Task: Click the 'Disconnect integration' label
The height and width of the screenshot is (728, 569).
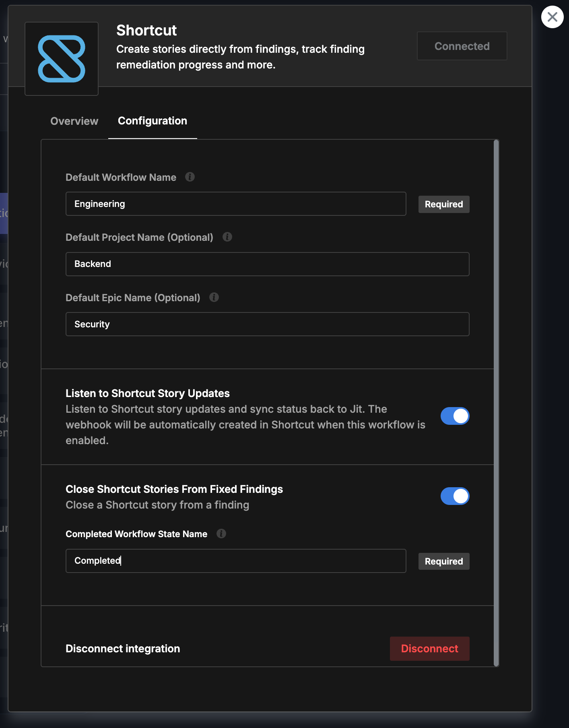Action: coord(123,649)
